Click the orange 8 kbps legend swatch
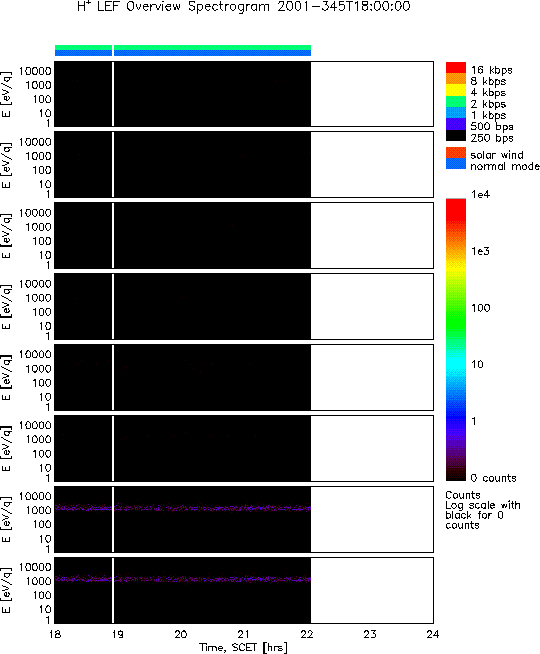 pos(456,79)
